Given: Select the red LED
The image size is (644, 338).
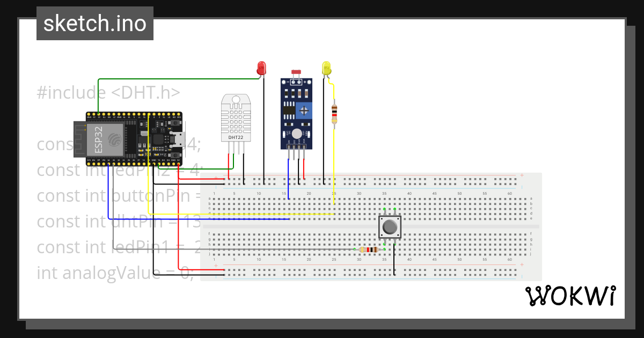Looking at the screenshot, I should 262,68.
